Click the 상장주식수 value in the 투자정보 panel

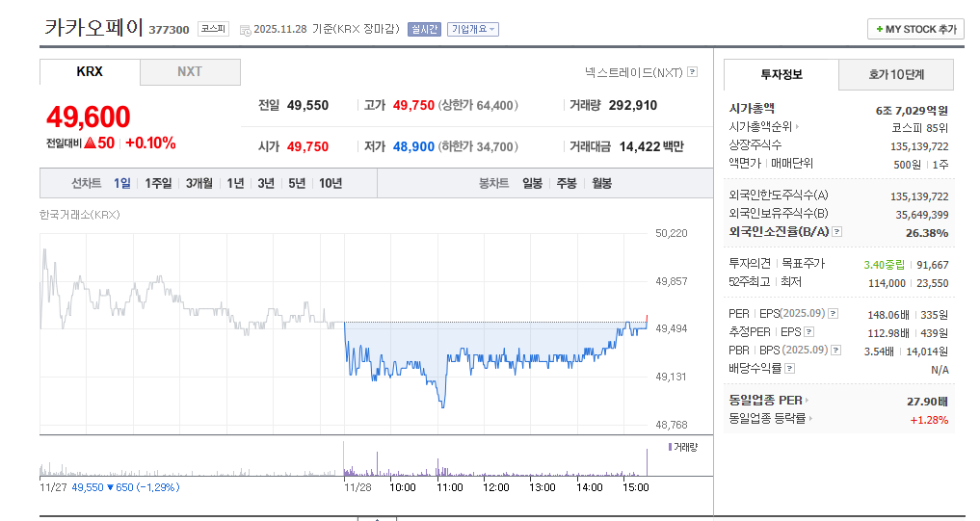click(919, 146)
